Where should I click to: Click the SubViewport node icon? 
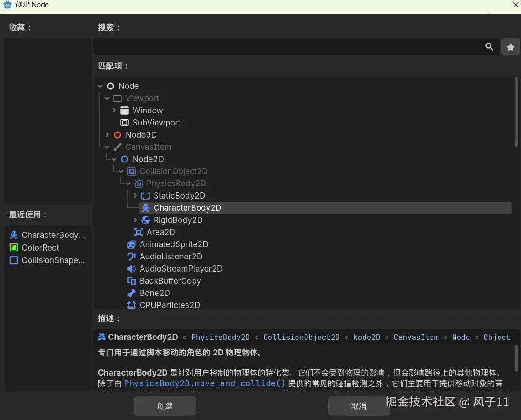click(x=125, y=123)
